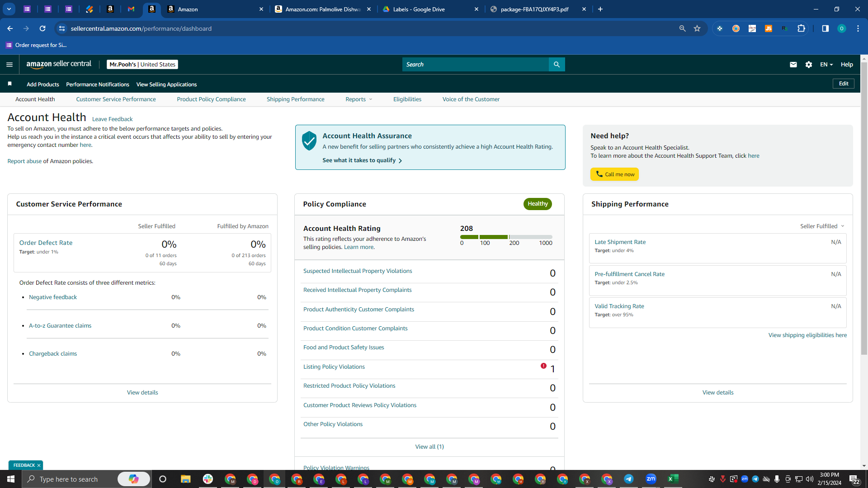Open the tab search dropdown in Chrome
868x488 pixels.
[x=9, y=9]
